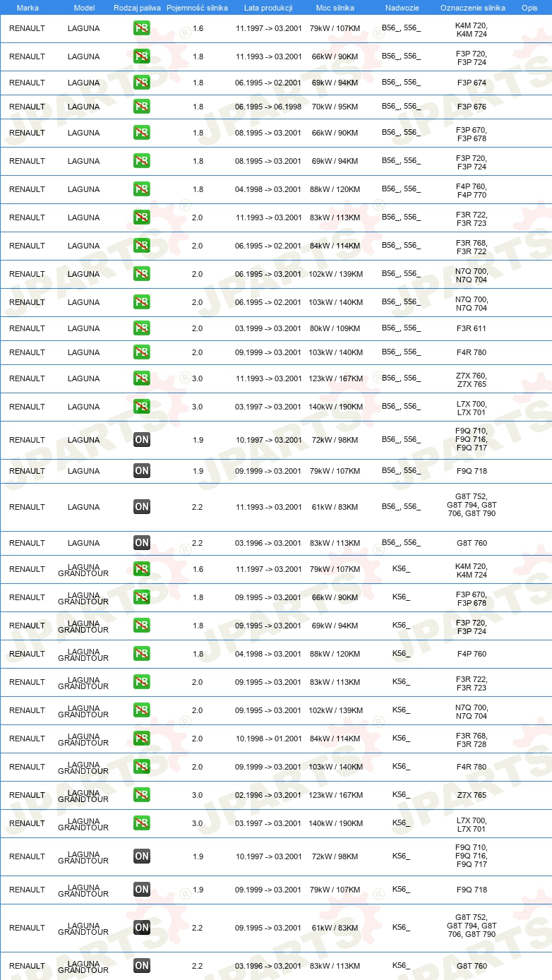This screenshot has height=980, width=552.
Task: Click the Oznaczenie silnika column header
Action: coord(472,8)
